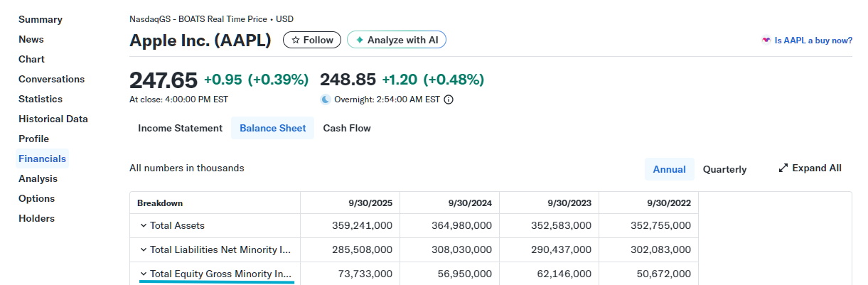Switch to Quarterly view

[x=724, y=169]
